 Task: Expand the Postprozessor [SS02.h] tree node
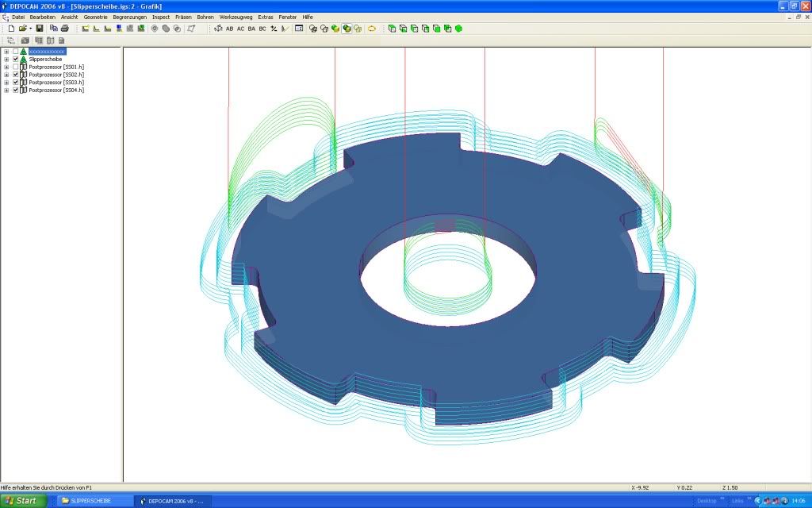point(6,75)
